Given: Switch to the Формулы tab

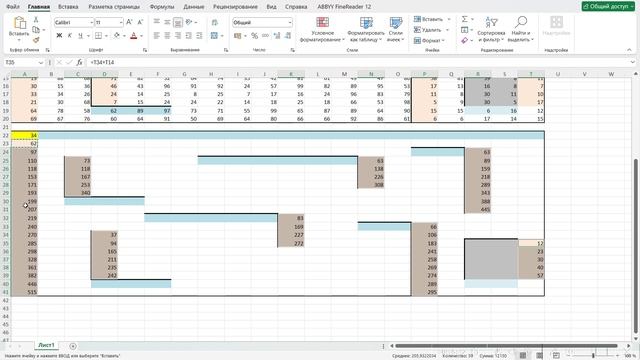Looking at the screenshot, I should click(162, 7).
